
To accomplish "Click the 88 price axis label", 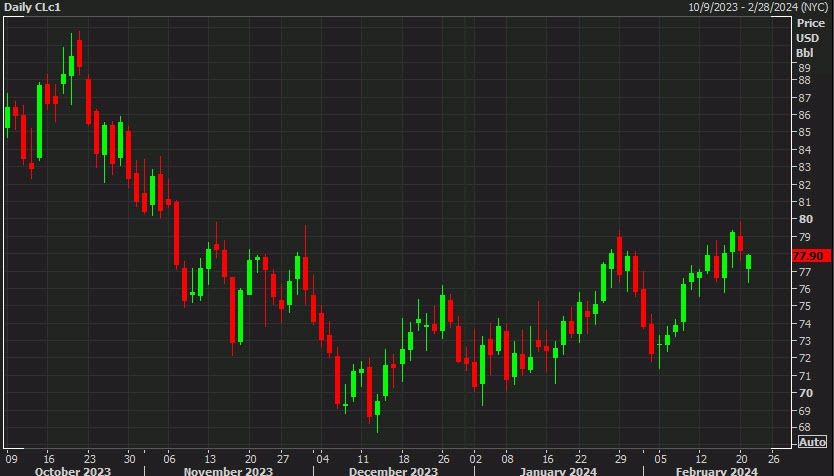I will point(804,80).
